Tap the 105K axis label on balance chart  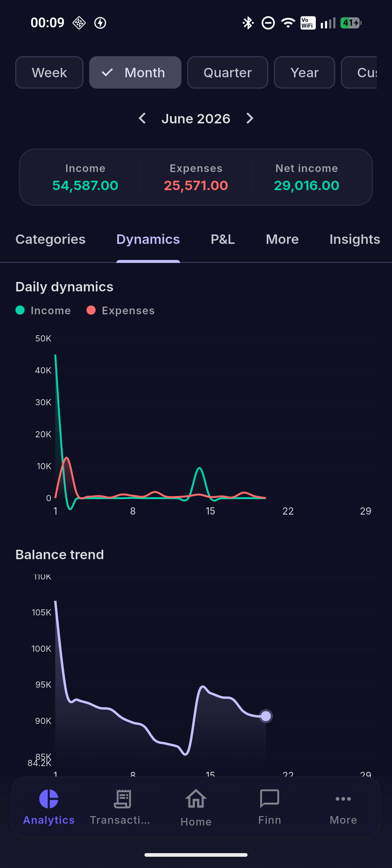(41, 613)
